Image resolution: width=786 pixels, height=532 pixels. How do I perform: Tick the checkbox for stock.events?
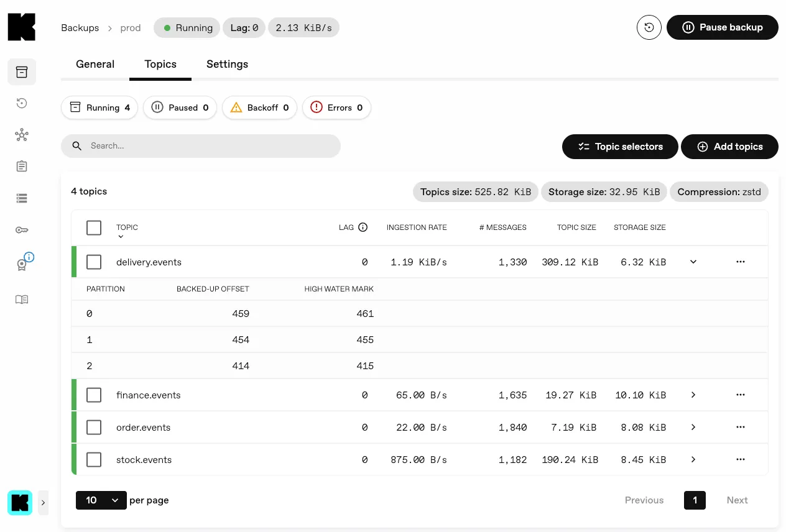coord(94,460)
